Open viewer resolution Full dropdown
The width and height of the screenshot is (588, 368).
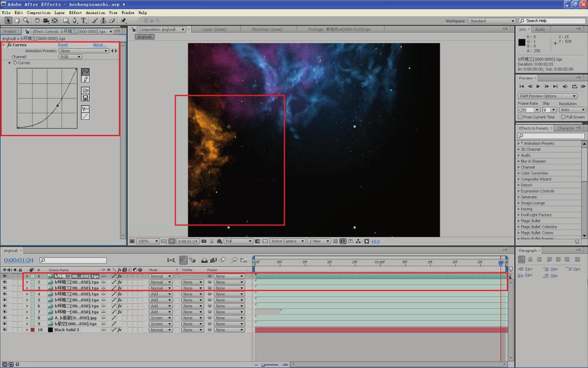tap(238, 241)
